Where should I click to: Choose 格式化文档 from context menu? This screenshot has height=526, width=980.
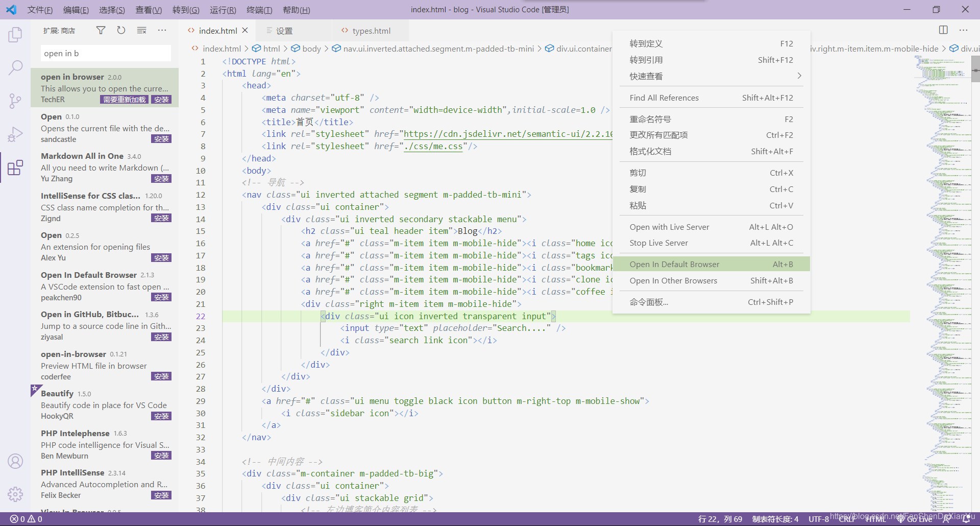point(711,152)
